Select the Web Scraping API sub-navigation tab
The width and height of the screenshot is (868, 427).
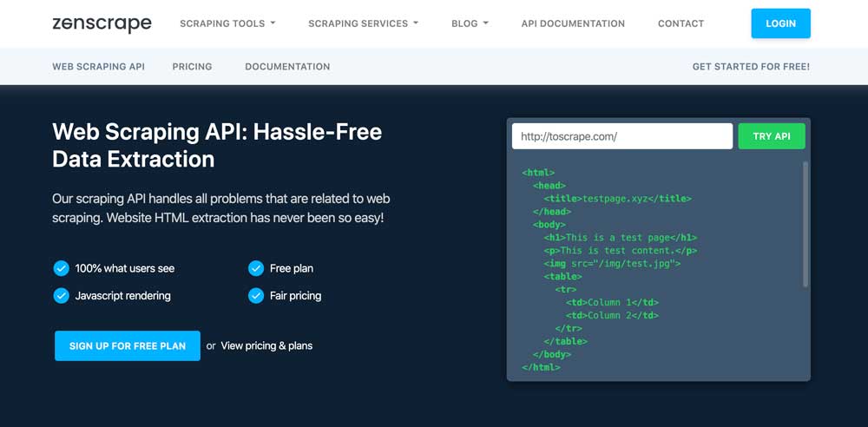(x=99, y=67)
